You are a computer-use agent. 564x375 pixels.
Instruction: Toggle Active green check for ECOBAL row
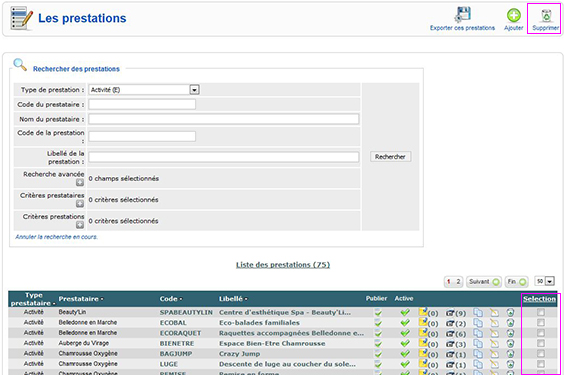click(405, 323)
